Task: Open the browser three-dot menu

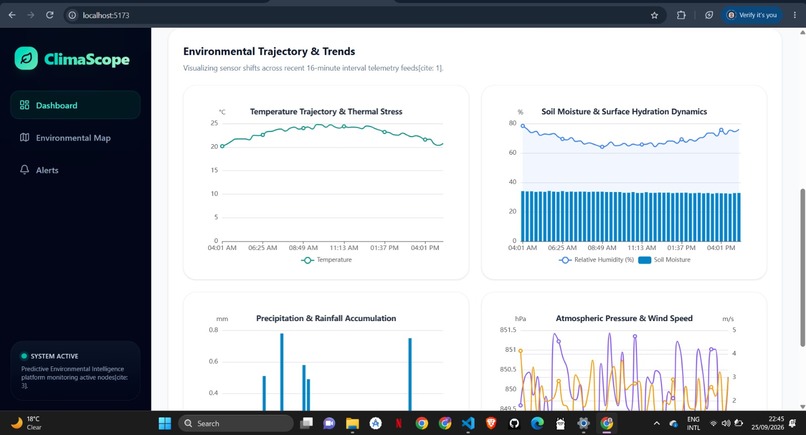Action: [x=795, y=15]
